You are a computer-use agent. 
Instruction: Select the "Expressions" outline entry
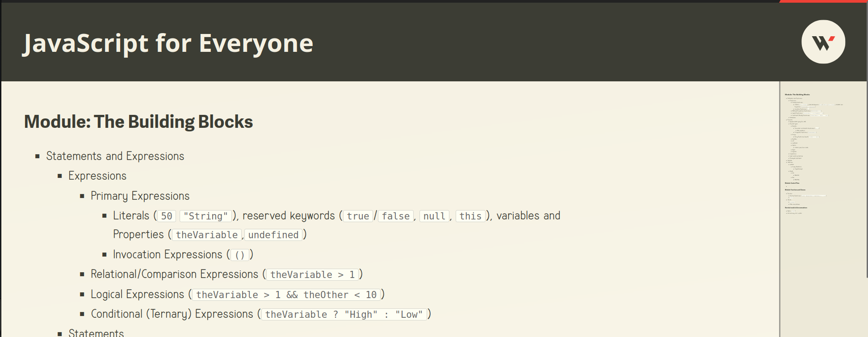click(97, 176)
